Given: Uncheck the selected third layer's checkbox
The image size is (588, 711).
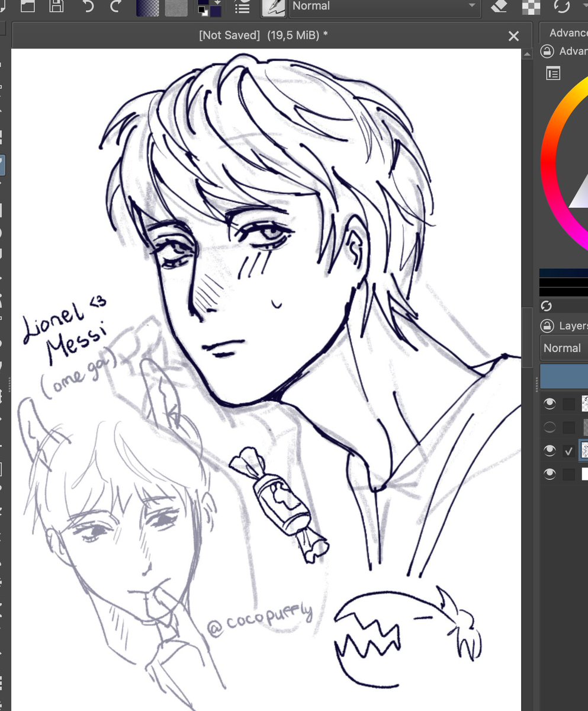Looking at the screenshot, I should 569,451.
